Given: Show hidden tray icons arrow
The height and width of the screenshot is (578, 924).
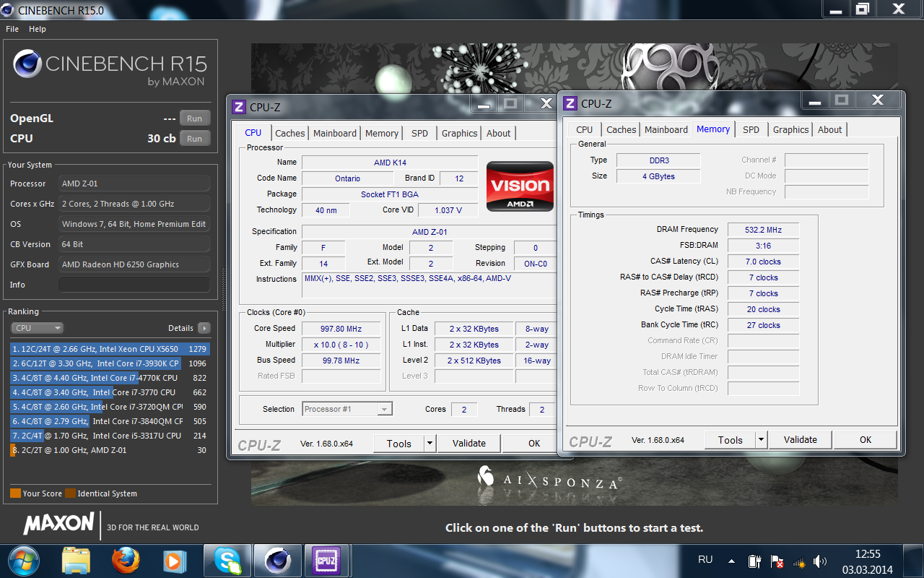Looking at the screenshot, I should point(731,561).
